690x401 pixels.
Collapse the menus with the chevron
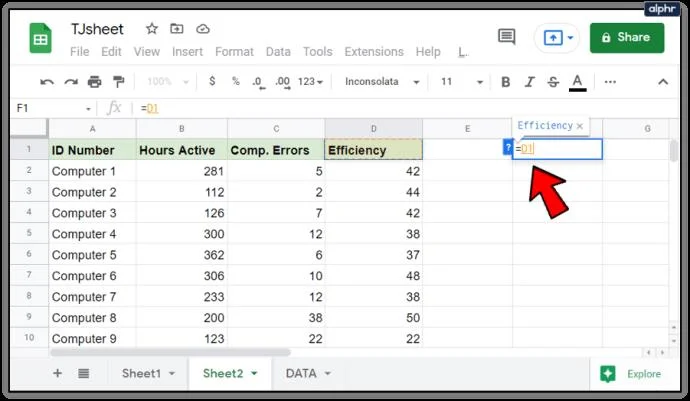663,82
